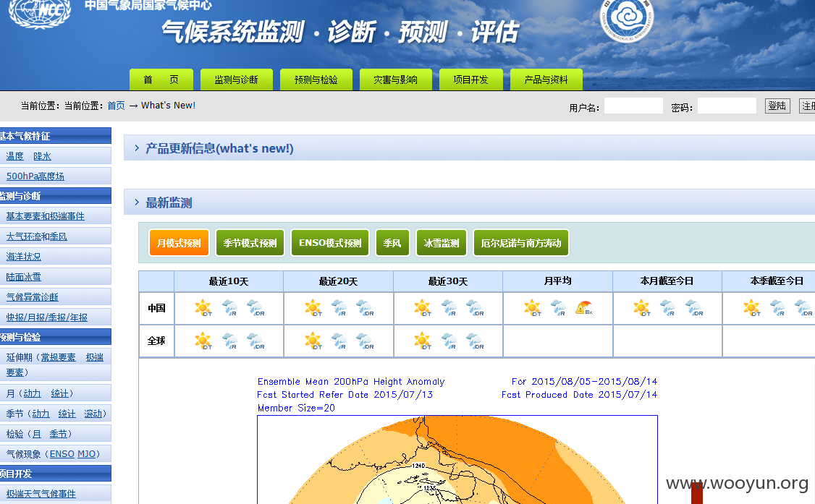Open the 极端天气气候事件 link

41,494
